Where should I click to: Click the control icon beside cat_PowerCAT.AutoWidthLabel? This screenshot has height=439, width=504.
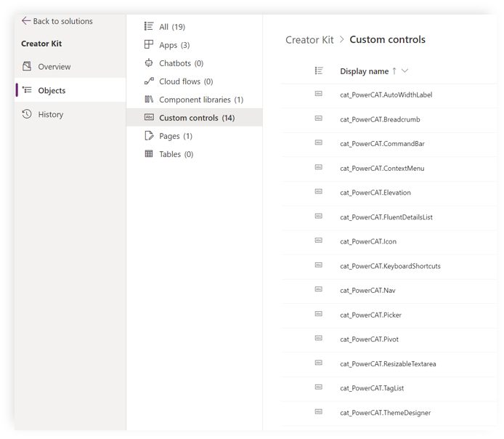(x=319, y=94)
